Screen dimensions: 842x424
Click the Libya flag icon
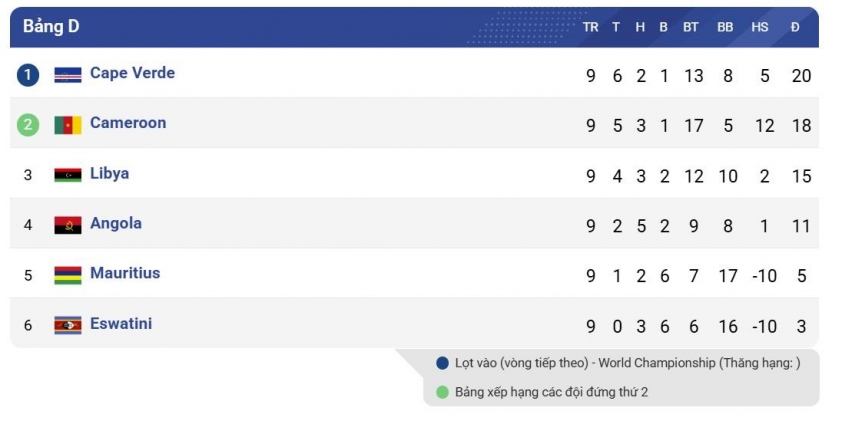click(x=68, y=175)
